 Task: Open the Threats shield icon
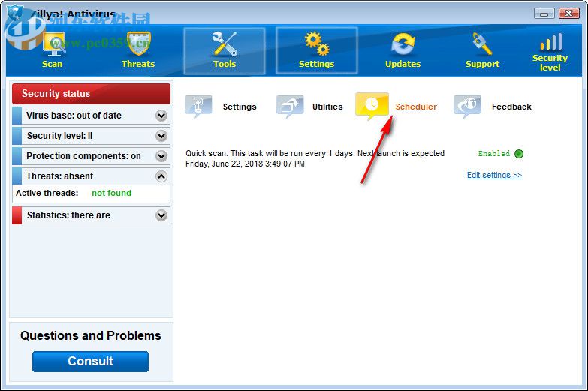(x=138, y=44)
